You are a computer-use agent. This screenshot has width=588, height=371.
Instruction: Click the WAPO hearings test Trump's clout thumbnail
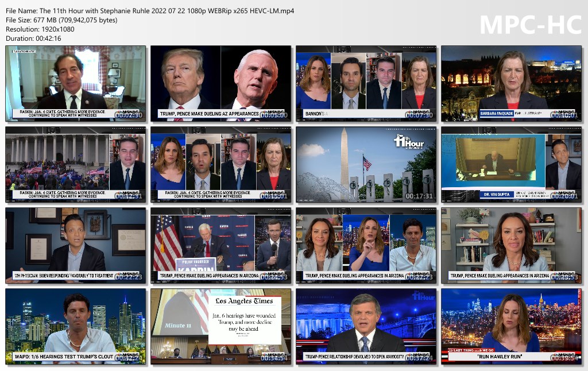tap(75, 327)
